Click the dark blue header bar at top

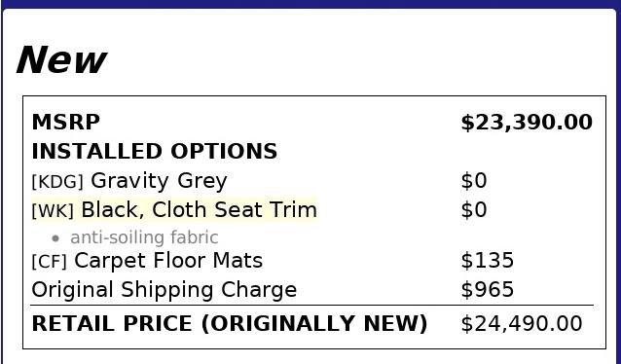[x=310, y=4]
